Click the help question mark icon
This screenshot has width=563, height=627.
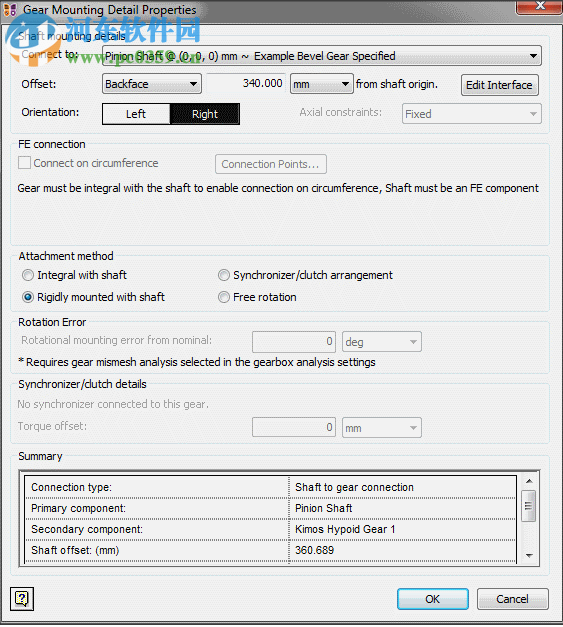pos(22,599)
